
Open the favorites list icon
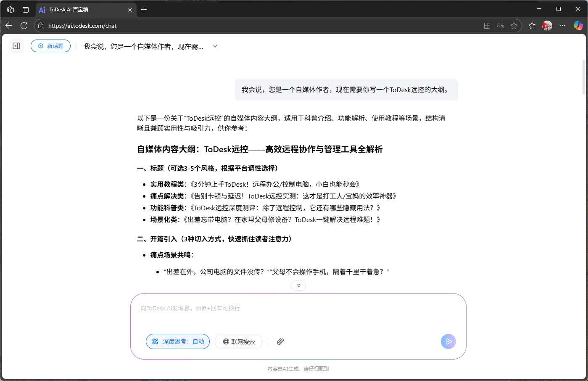[532, 26]
